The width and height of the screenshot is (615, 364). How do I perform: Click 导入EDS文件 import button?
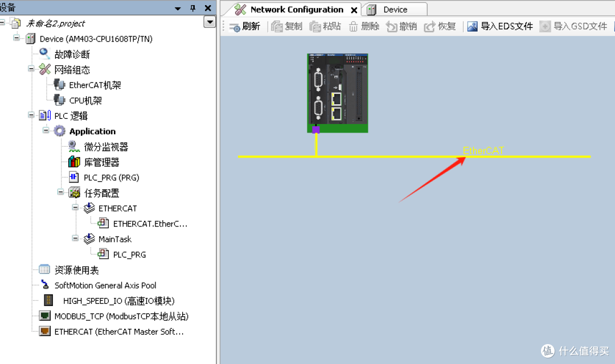pyautogui.click(x=500, y=26)
